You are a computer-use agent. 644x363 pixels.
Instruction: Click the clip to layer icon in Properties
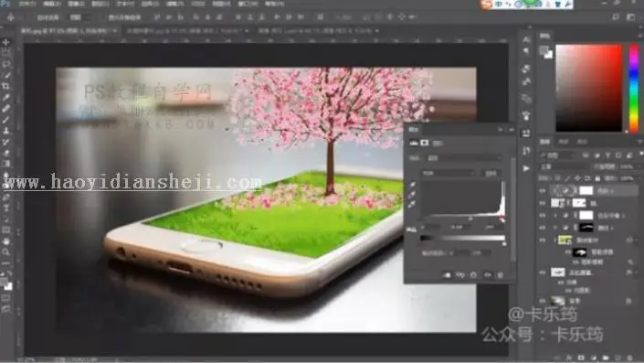[448, 274]
